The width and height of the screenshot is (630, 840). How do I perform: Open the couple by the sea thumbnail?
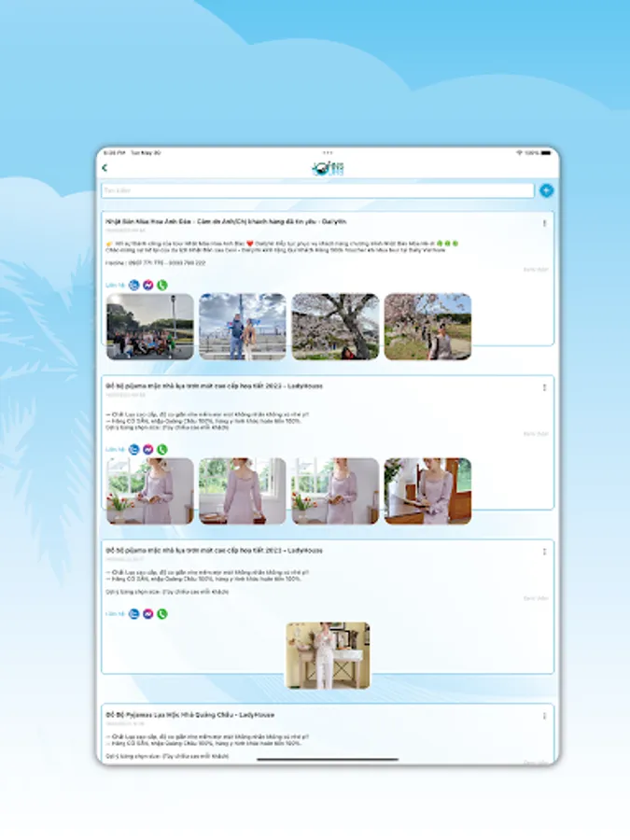[x=243, y=327]
